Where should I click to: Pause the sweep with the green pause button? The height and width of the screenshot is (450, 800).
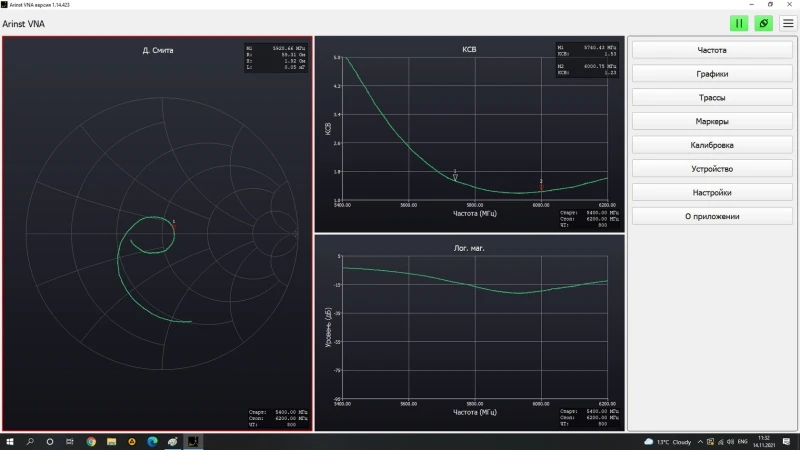(739, 23)
